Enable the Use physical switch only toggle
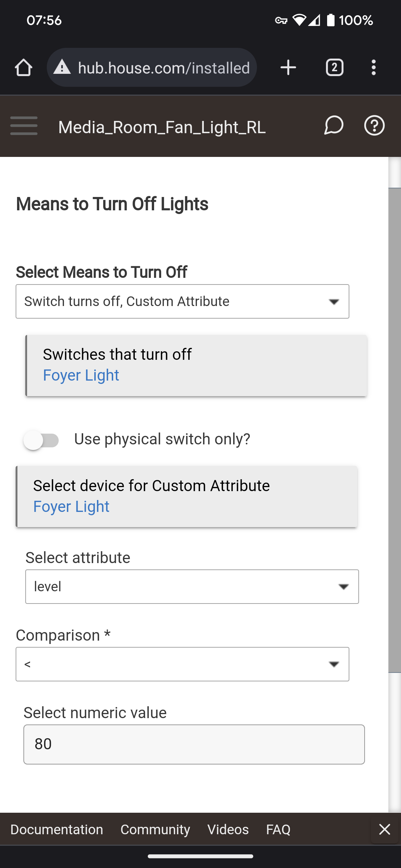 point(41,440)
